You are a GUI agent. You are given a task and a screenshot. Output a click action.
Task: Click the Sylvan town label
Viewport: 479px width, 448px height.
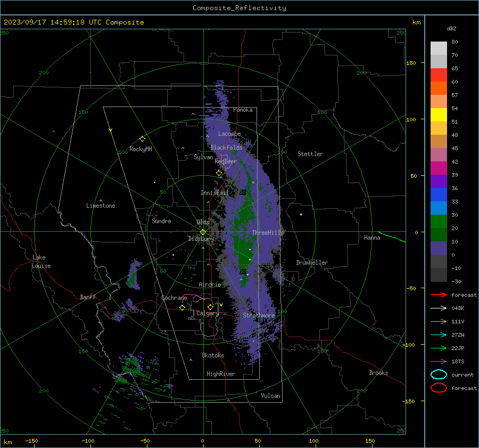[x=203, y=157]
